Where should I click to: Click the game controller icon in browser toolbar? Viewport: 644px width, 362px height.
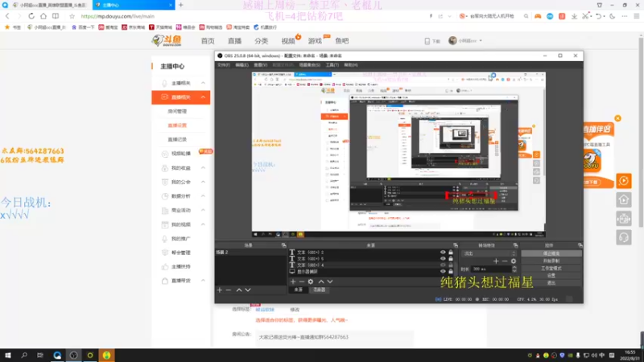(538, 16)
